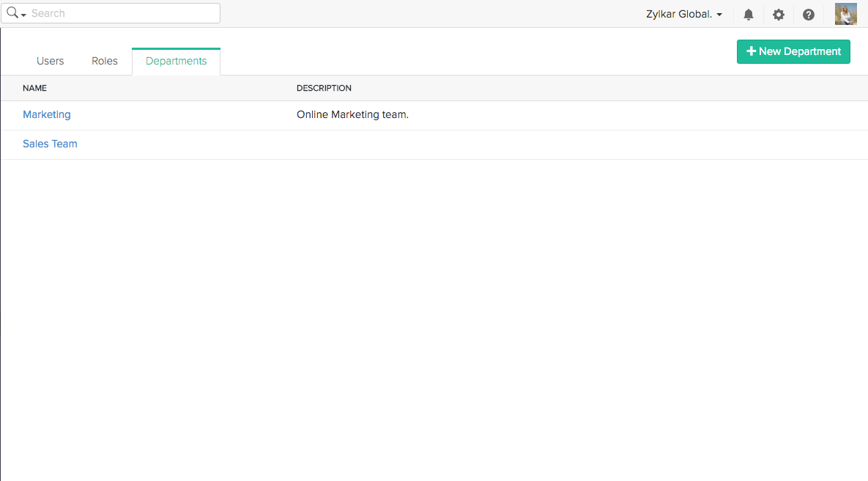Viewport: 868px width, 481px height.
Task: Select the 'Online Marketing team.' description text
Action: pos(352,114)
